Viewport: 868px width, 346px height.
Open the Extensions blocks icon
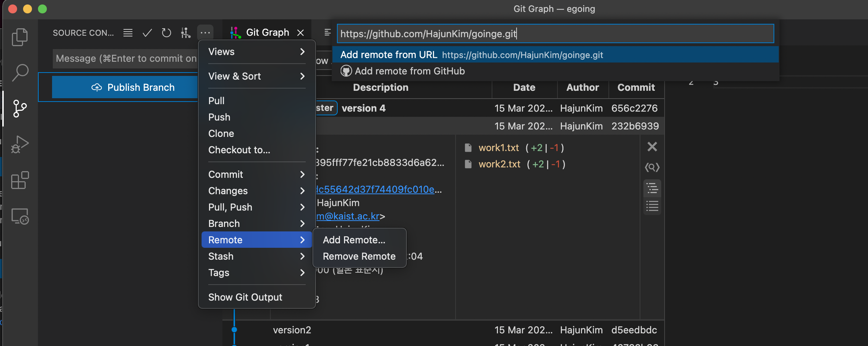pos(20,180)
